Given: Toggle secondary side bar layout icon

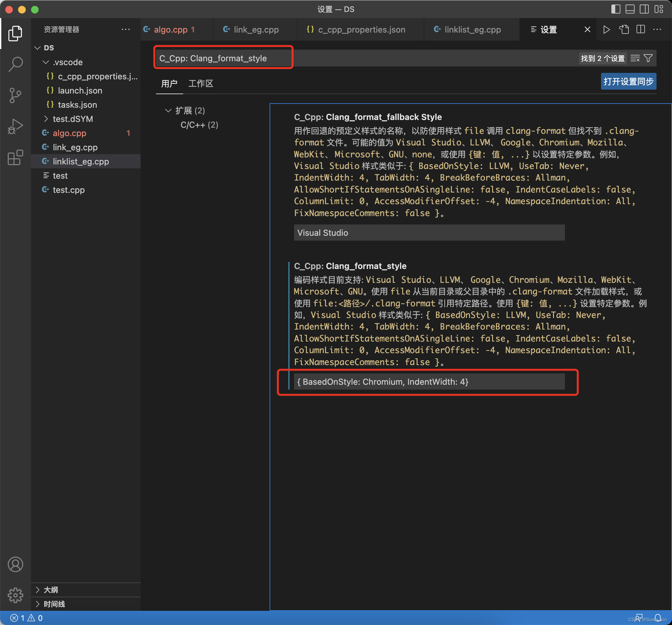Looking at the screenshot, I should point(644,9).
